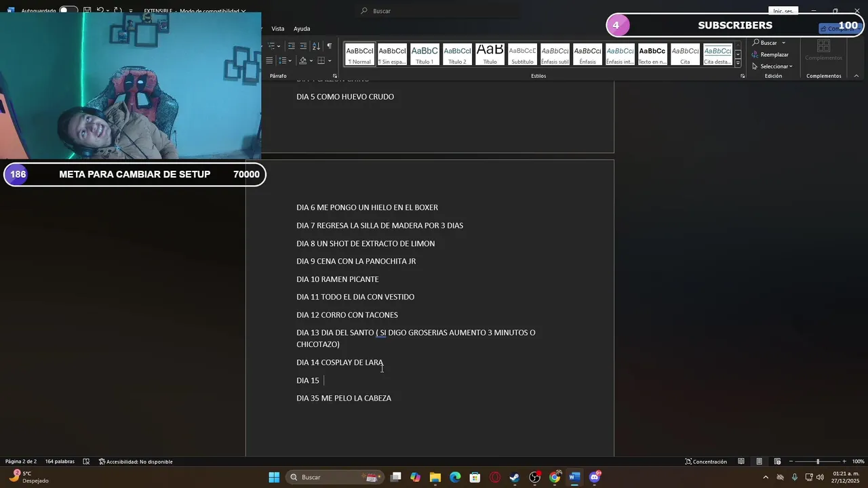Click the 164 palabras word count
868x488 pixels.
tap(60, 462)
